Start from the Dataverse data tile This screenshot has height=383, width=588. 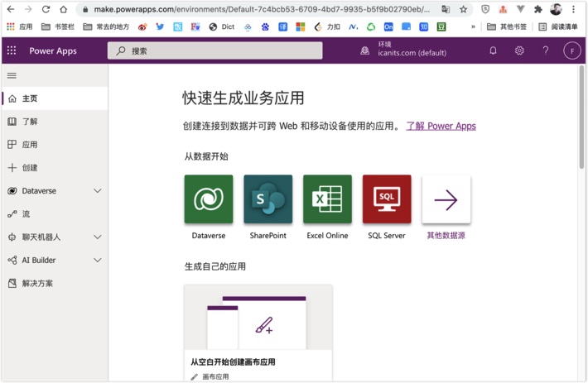click(x=209, y=199)
